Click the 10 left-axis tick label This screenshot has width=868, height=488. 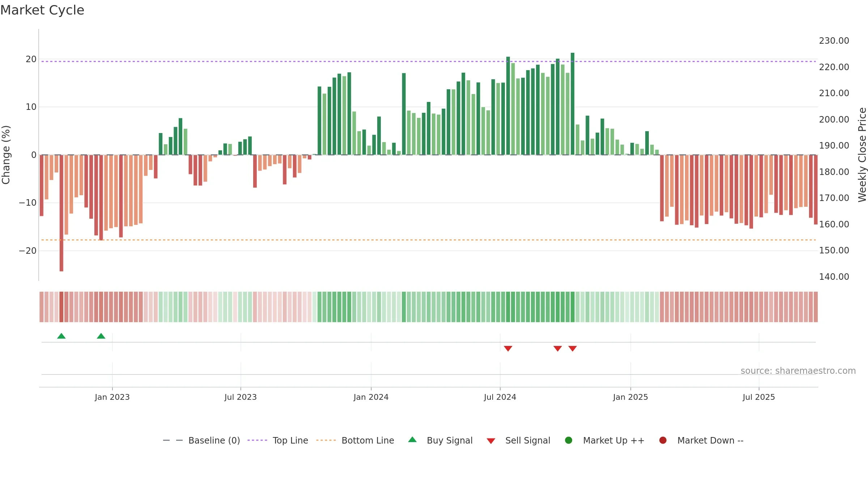point(31,107)
